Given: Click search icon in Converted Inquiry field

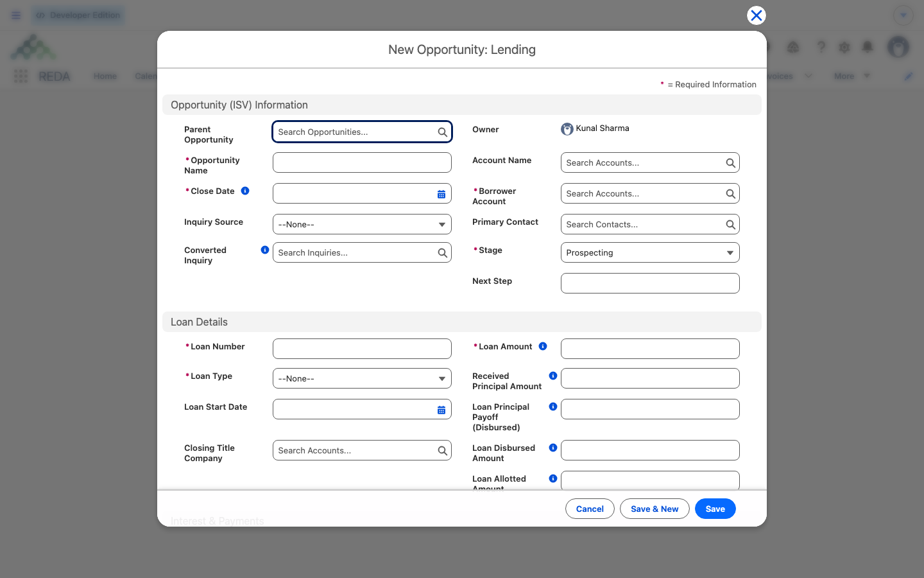Looking at the screenshot, I should 442,253.
